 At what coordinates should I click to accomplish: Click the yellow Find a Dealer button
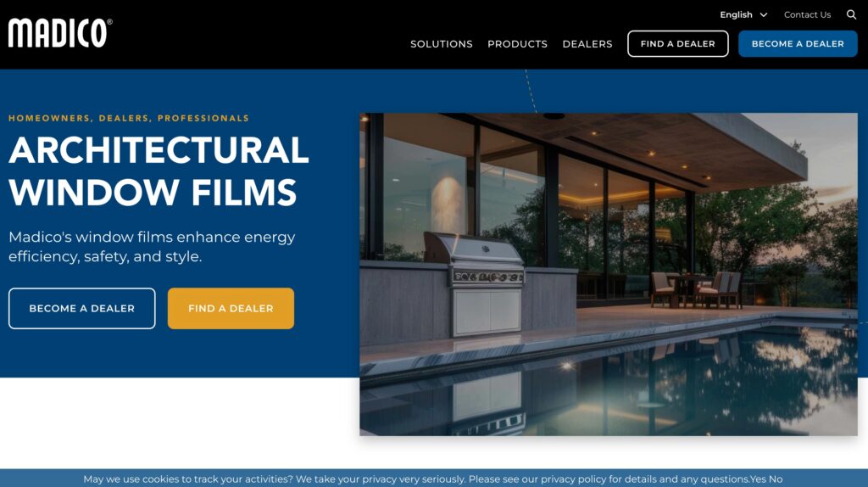(x=231, y=308)
